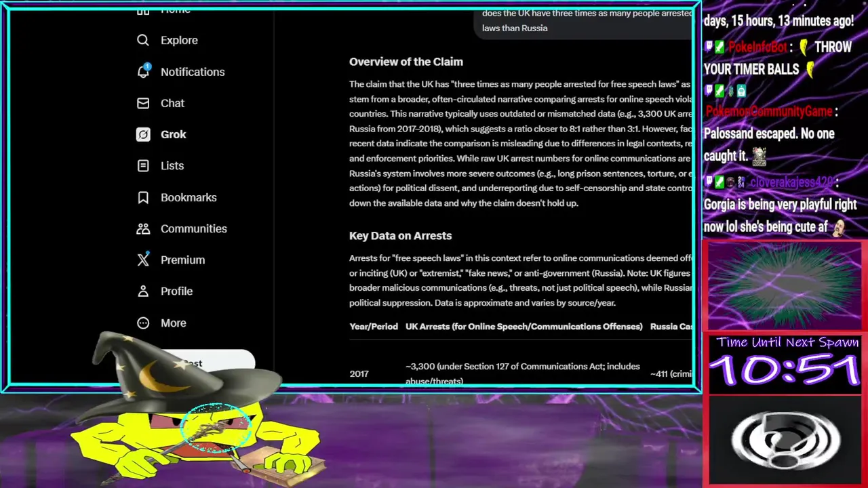Click the Notifications bell icon
Screen dimensions: 868x488
point(143,71)
